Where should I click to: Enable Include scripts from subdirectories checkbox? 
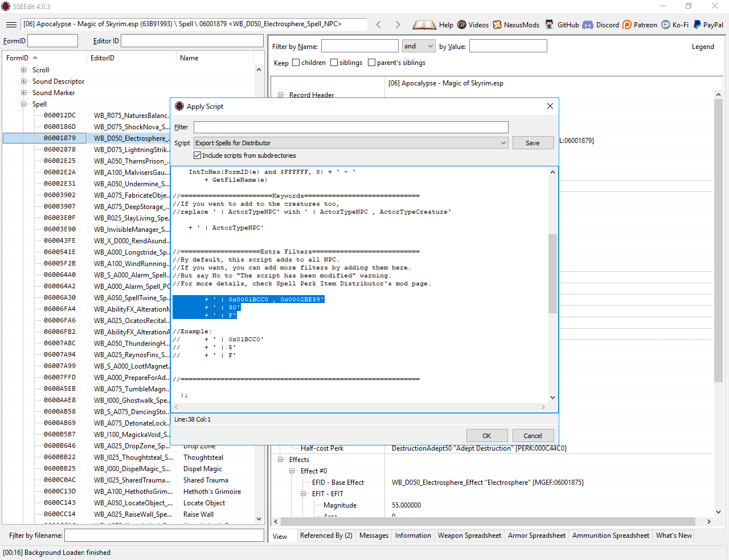pyautogui.click(x=198, y=156)
